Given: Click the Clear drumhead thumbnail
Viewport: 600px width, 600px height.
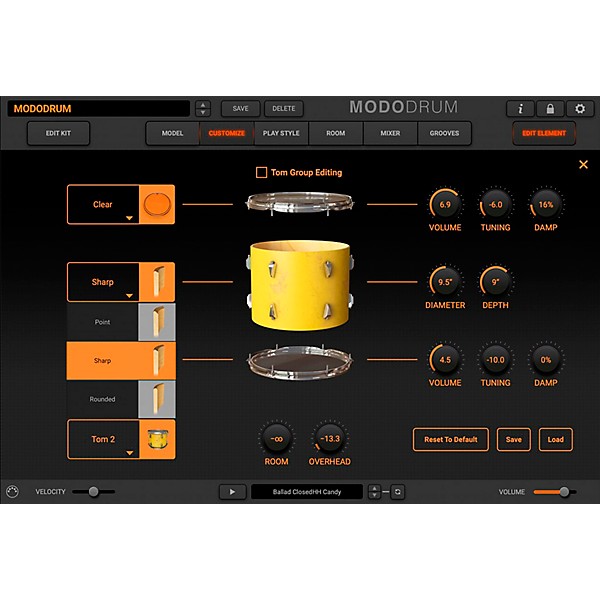Looking at the screenshot, I should pos(157,204).
